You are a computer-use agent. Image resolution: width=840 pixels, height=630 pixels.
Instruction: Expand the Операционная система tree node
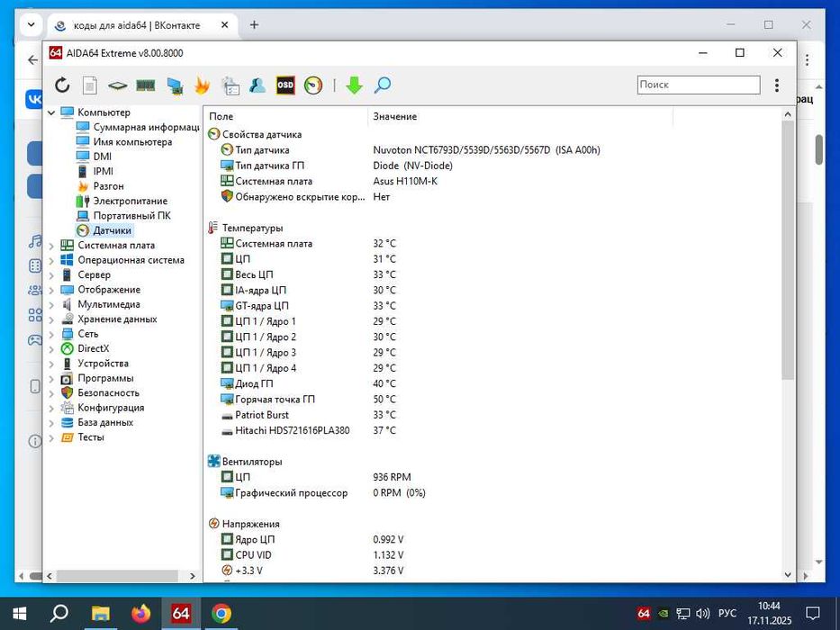pyautogui.click(x=51, y=260)
